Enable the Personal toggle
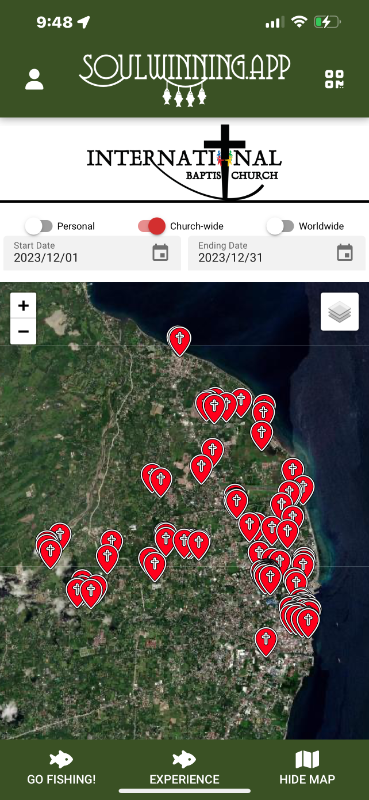Image resolution: width=369 pixels, height=800 pixels. [x=39, y=226]
